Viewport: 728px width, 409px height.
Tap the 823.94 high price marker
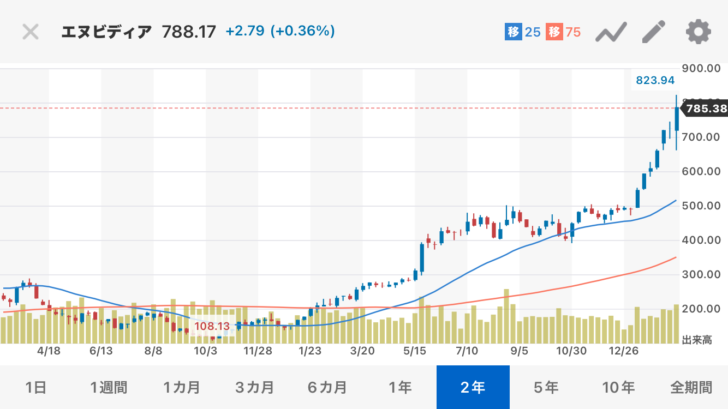click(655, 78)
